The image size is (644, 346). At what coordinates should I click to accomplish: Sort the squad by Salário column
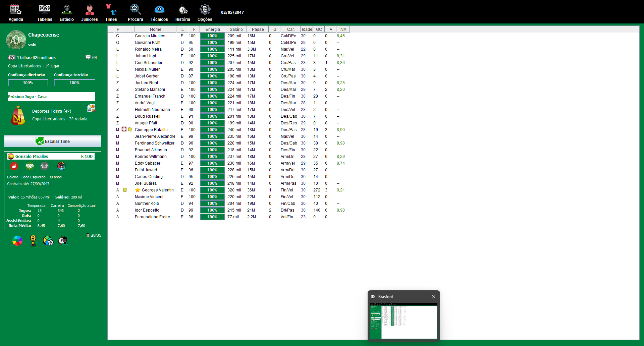pyautogui.click(x=236, y=29)
